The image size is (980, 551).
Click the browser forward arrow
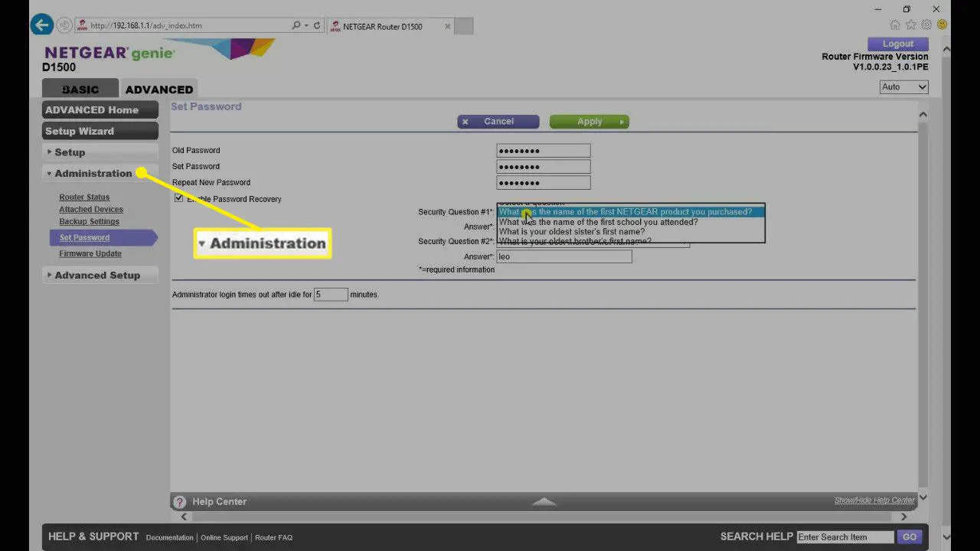click(64, 25)
